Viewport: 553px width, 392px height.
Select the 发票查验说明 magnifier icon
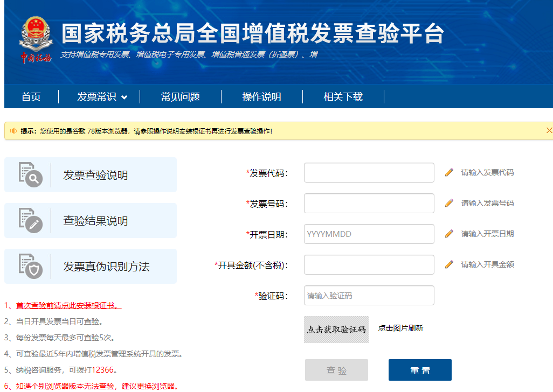pos(31,174)
